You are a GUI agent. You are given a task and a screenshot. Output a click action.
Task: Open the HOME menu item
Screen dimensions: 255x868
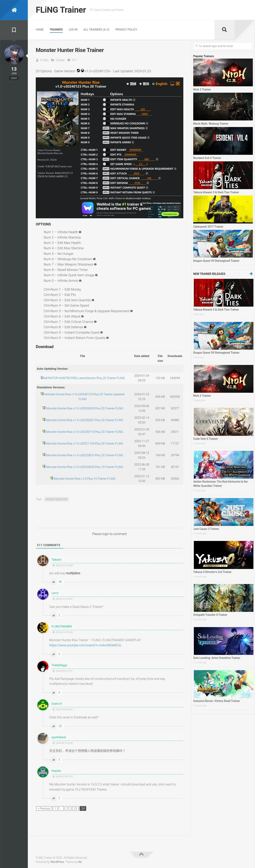tap(40, 30)
